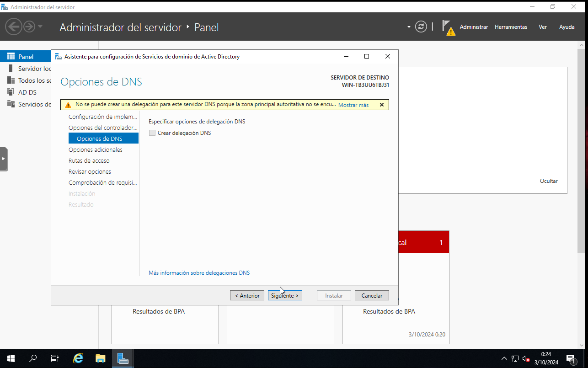Expand the side tab arrow on left edge
The width and height of the screenshot is (588, 368).
[x=4, y=159]
